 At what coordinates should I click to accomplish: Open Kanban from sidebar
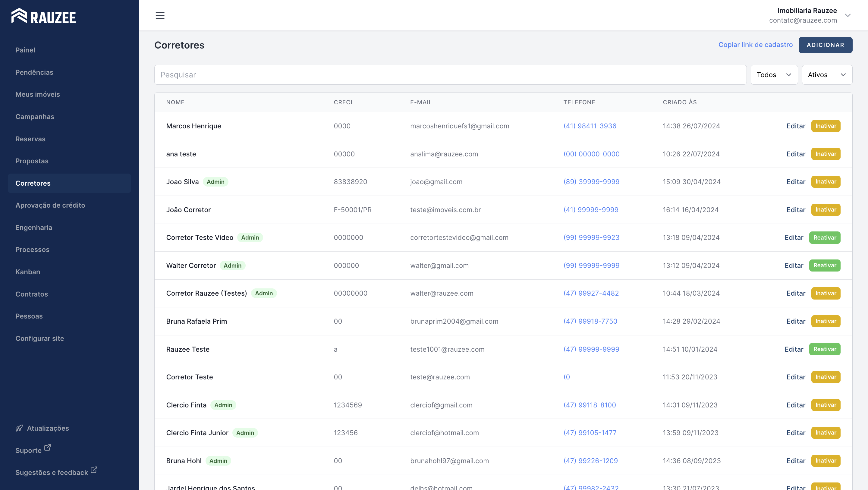coord(28,272)
